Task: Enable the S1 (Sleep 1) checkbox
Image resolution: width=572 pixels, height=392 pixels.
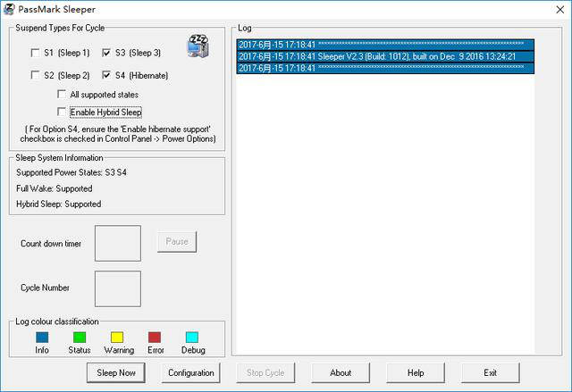Action: (x=35, y=54)
